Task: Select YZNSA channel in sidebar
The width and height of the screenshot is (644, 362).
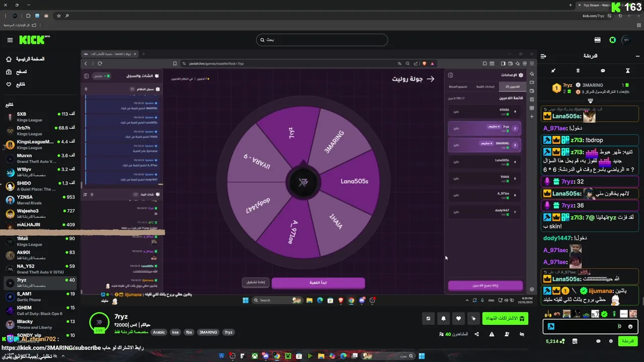Action: 39,200
